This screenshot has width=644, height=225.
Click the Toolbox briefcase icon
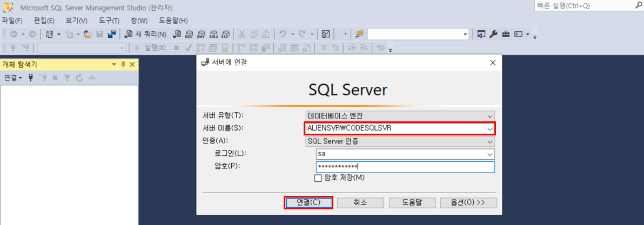pos(506,35)
